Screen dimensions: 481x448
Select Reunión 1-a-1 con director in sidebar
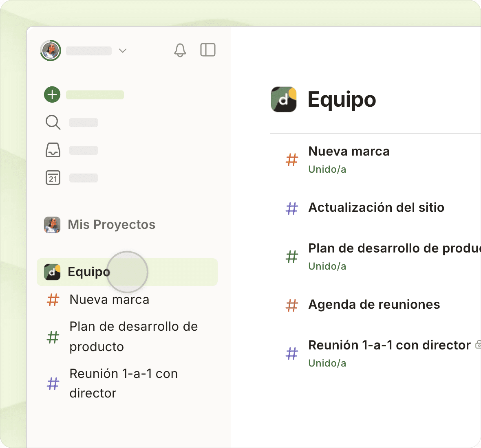[123, 383]
